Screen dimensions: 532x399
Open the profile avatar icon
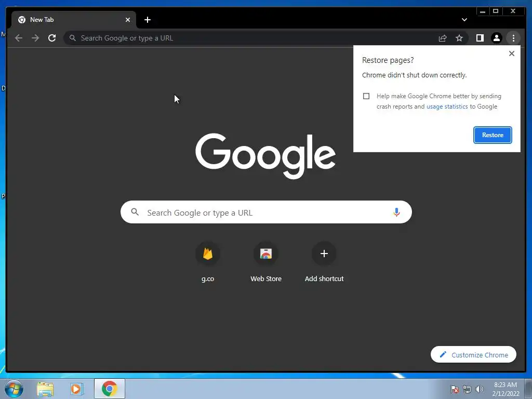(x=496, y=38)
